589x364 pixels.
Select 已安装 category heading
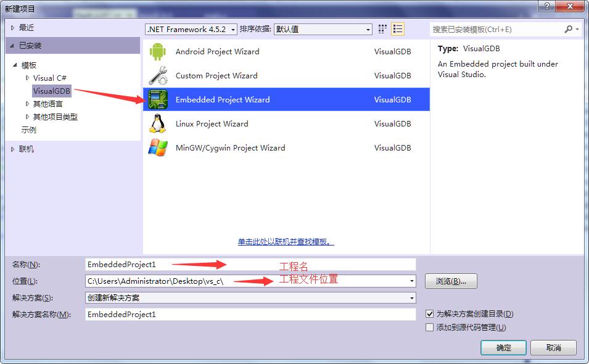73,46
